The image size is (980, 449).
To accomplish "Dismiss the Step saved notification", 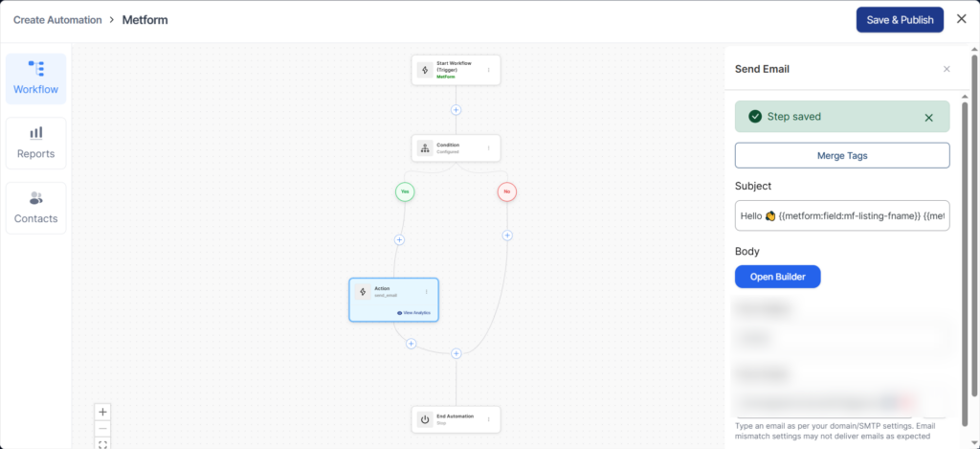I will (x=928, y=118).
